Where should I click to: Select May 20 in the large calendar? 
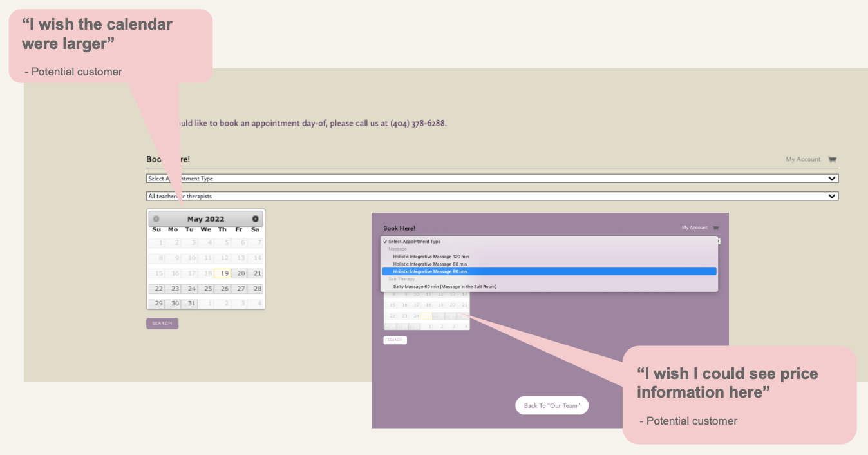click(239, 273)
